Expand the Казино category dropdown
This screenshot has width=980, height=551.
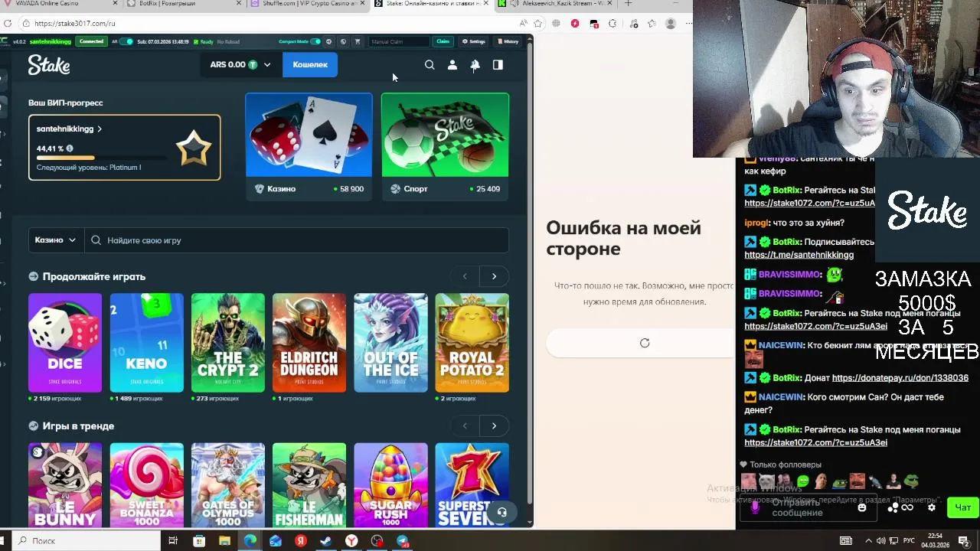click(55, 240)
